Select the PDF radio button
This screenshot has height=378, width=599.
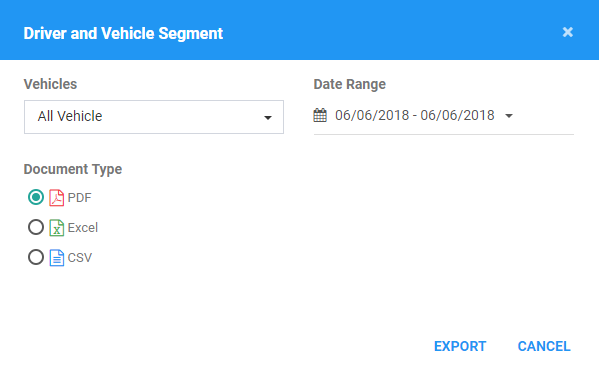[x=36, y=197]
